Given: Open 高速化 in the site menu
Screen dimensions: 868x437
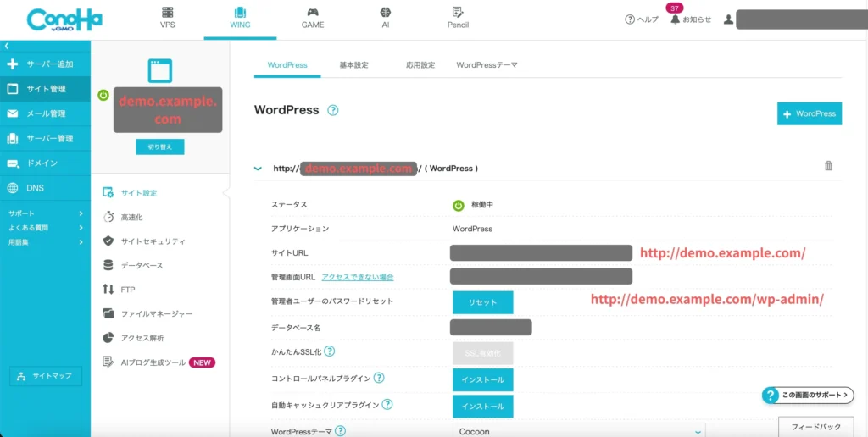Looking at the screenshot, I should click(124, 218).
